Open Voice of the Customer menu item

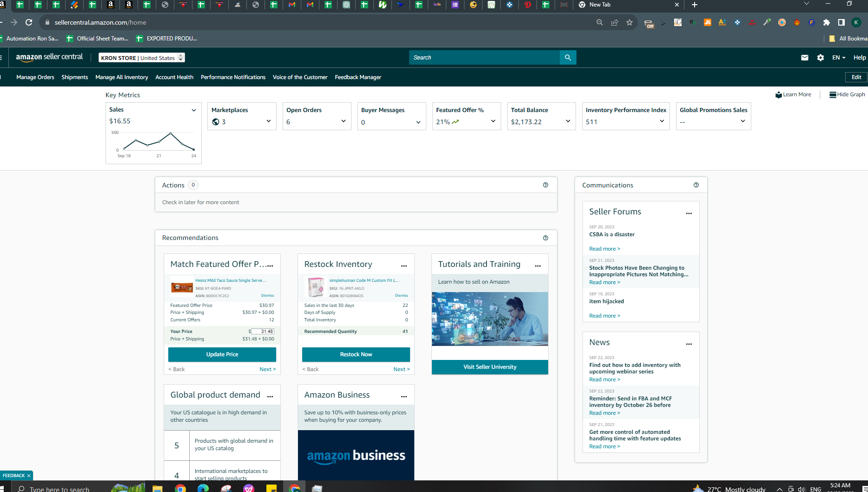[300, 77]
